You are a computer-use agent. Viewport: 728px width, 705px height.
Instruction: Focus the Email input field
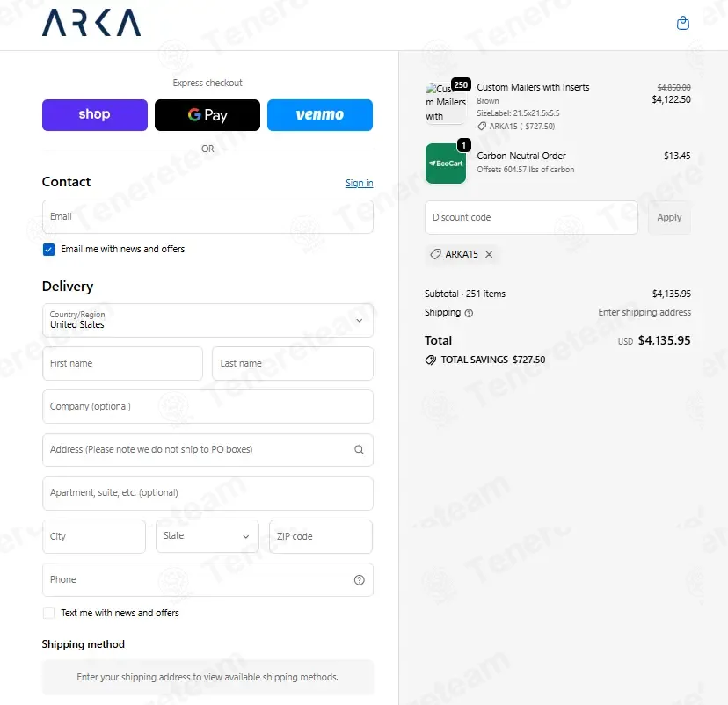207,217
